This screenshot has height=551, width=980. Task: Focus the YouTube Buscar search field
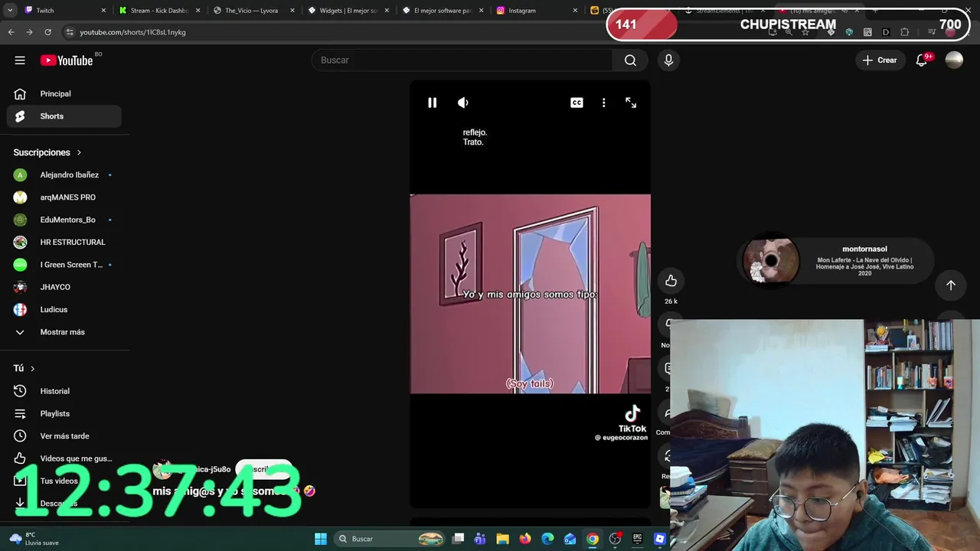tap(462, 60)
